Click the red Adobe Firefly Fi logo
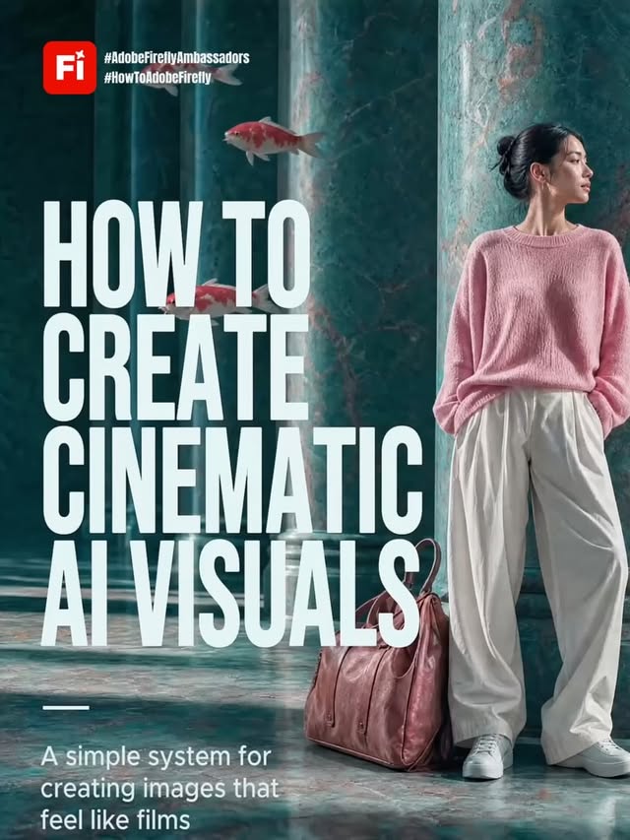Screen dimensions: 630x840 70,68
